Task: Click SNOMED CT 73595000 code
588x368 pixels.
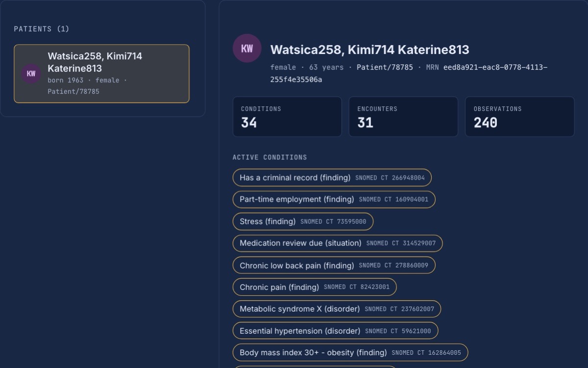Action: point(333,221)
